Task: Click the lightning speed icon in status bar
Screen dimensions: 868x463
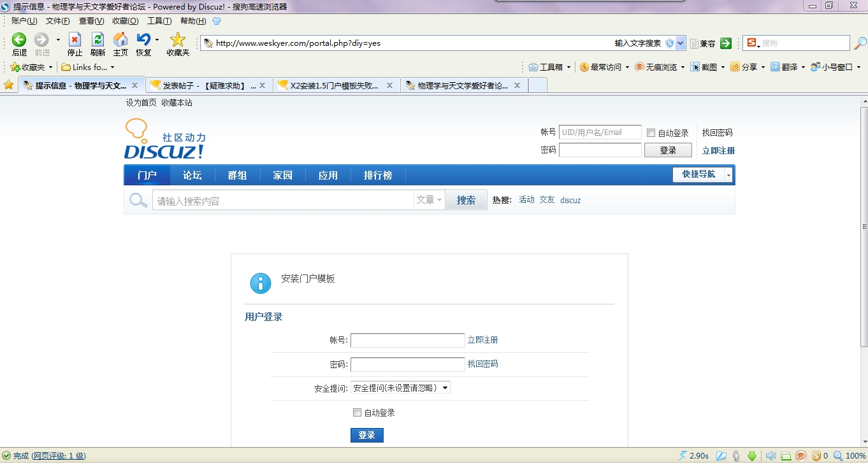Action: click(x=683, y=456)
